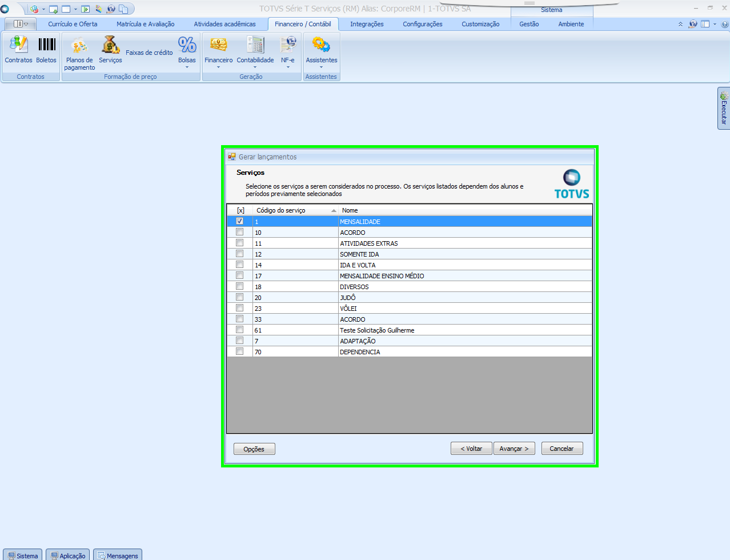
Task: Click globe with hand quick-access icon
Action: click(111, 9)
